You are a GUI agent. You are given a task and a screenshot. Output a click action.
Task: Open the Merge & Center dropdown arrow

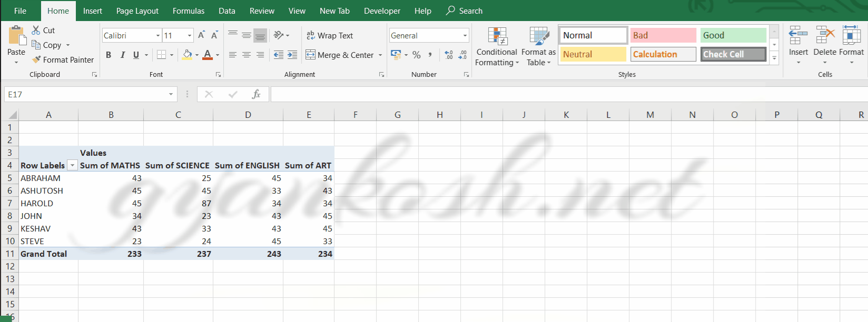pos(380,55)
